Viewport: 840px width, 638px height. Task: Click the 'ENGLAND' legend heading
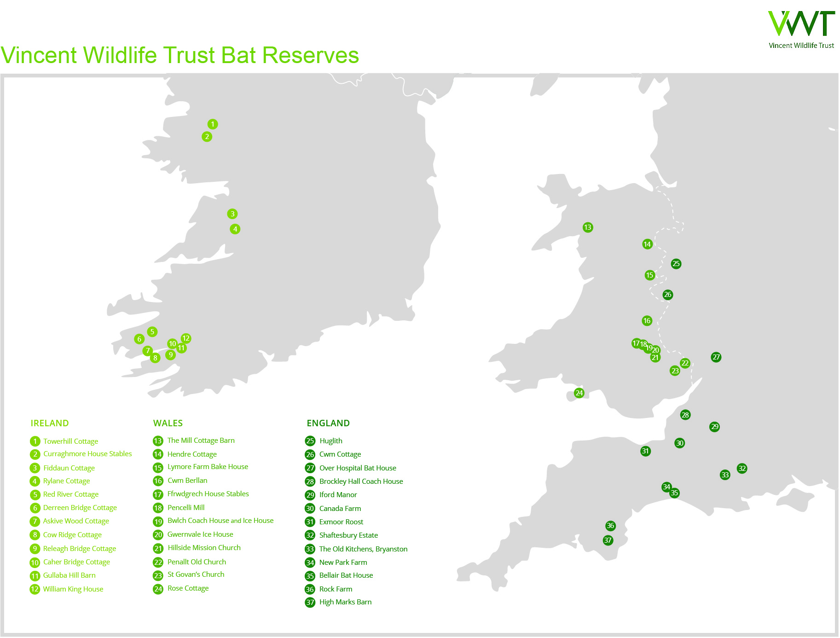tap(328, 423)
